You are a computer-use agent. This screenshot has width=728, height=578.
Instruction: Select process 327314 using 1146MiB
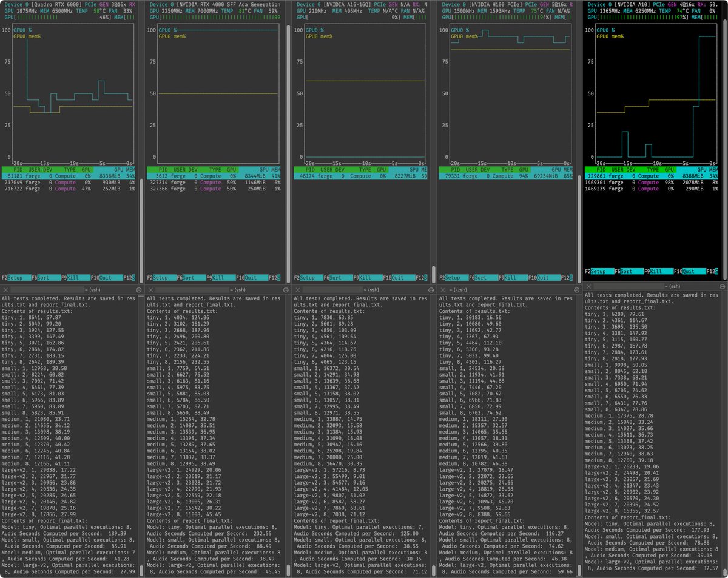pyautogui.click(x=214, y=183)
